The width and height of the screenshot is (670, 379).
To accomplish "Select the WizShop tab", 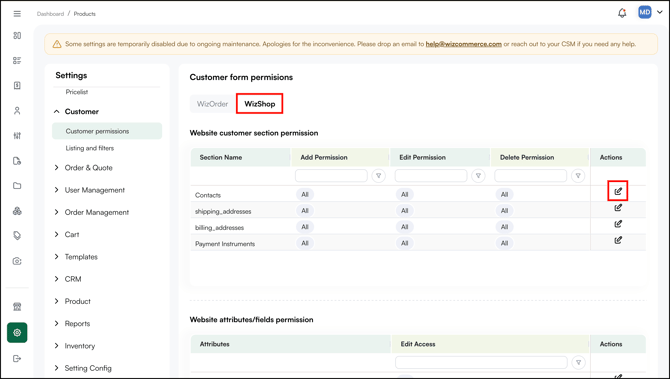I will (259, 104).
